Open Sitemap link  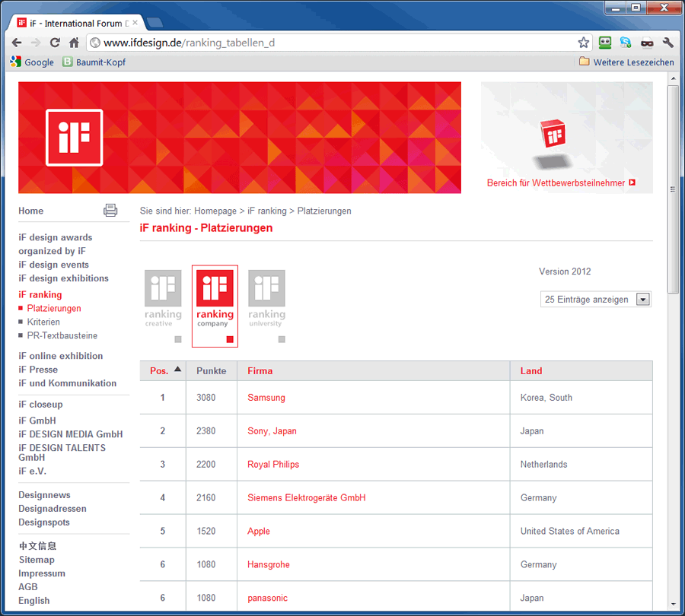coord(37,560)
